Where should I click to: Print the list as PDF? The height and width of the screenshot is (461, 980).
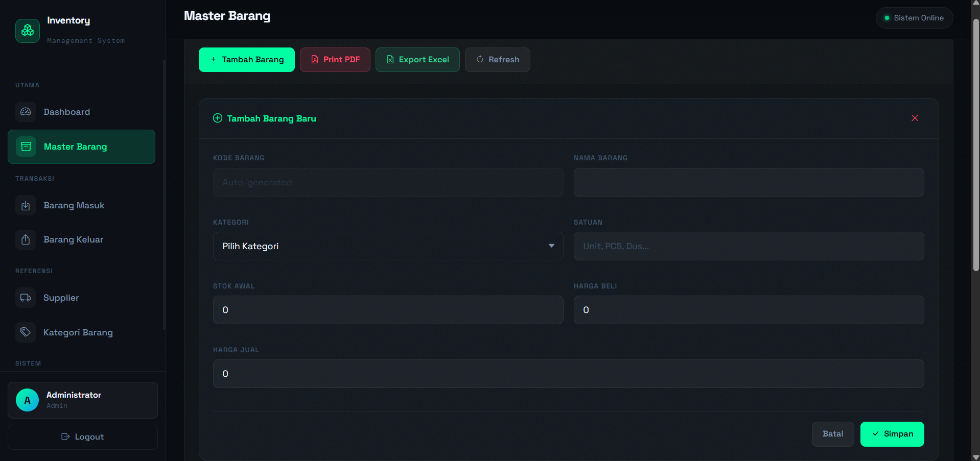coord(335,60)
